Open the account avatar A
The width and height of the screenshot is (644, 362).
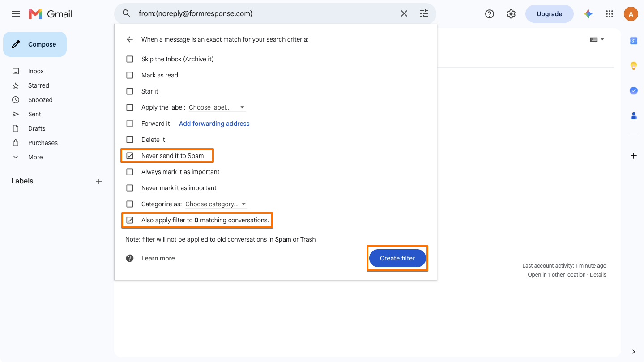[631, 14]
